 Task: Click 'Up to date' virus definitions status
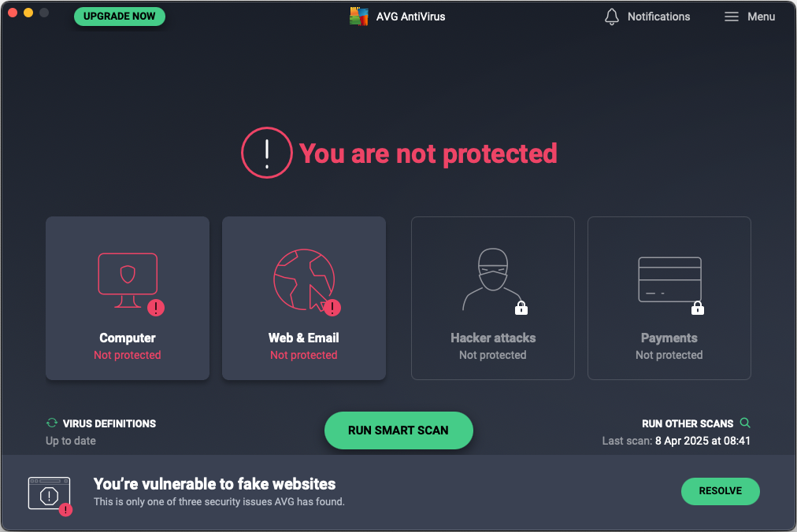(71, 441)
